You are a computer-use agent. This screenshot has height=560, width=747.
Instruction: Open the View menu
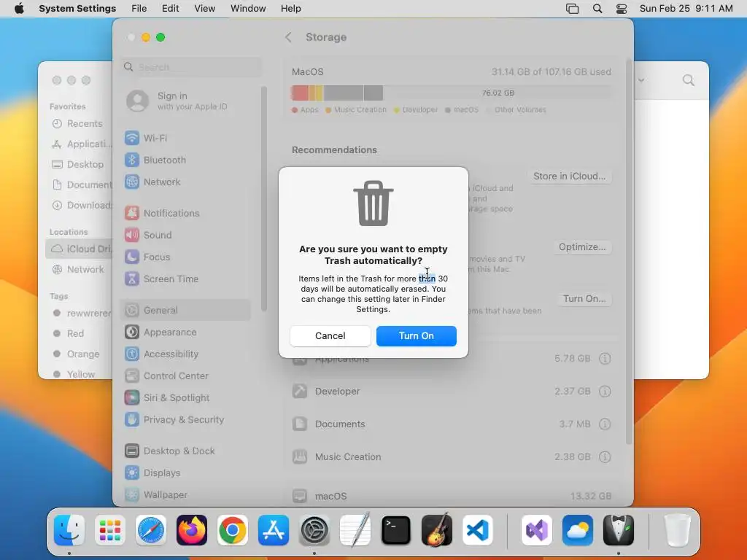(204, 9)
